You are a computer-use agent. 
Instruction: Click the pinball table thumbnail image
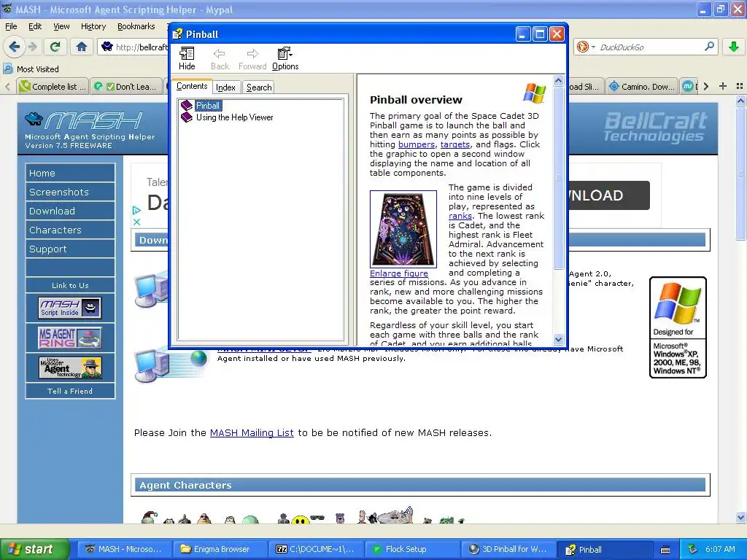(403, 228)
